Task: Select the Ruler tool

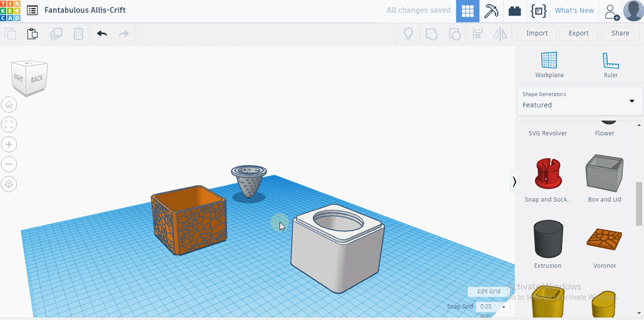Action: click(610, 65)
